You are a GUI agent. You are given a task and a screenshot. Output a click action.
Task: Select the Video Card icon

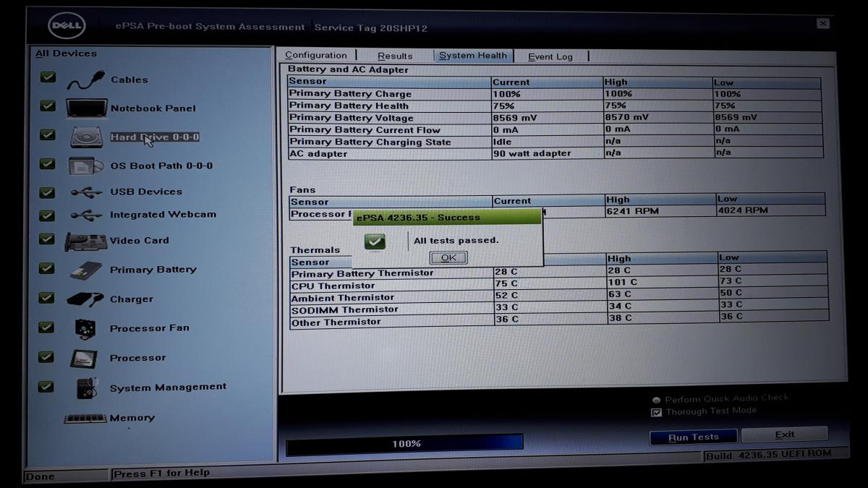(86, 241)
